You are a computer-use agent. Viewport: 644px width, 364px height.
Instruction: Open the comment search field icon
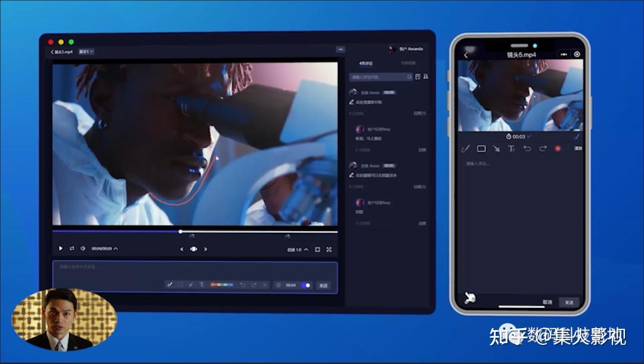pyautogui.click(x=408, y=76)
